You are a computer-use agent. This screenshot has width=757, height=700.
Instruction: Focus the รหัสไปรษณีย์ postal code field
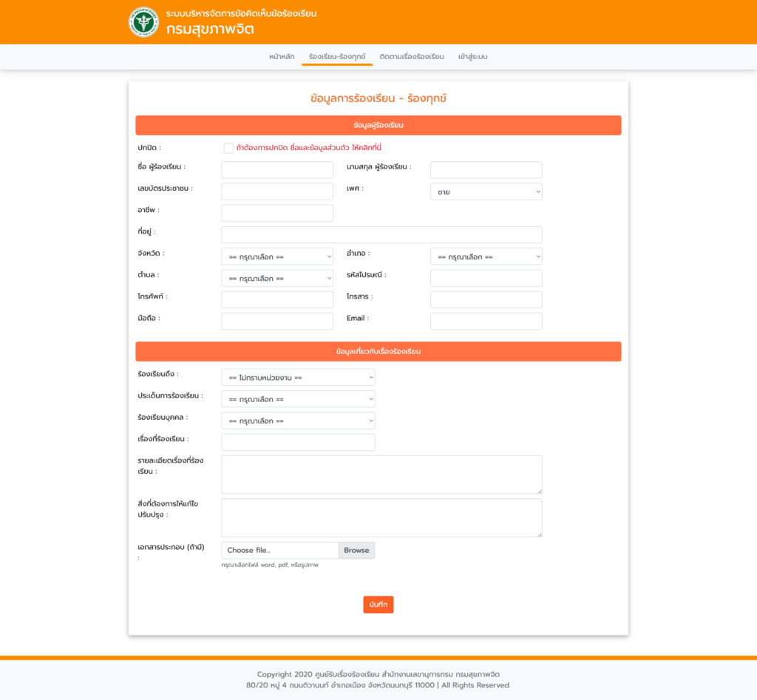pyautogui.click(x=486, y=278)
